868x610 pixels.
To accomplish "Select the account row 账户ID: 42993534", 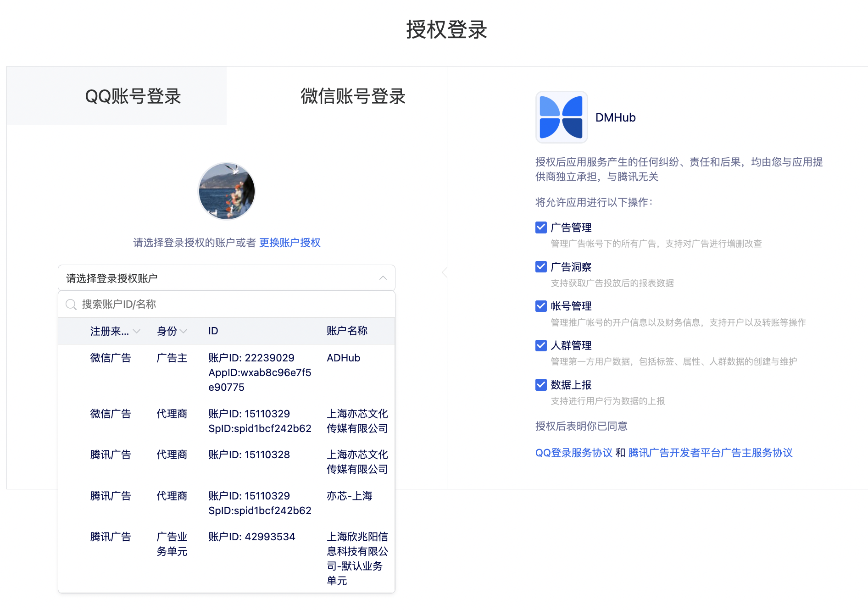I will click(x=227, y=558).
